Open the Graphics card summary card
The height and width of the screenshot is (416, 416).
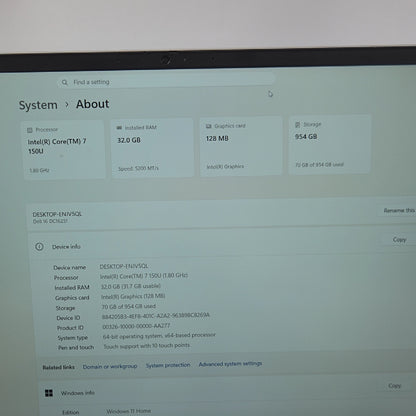241,145
